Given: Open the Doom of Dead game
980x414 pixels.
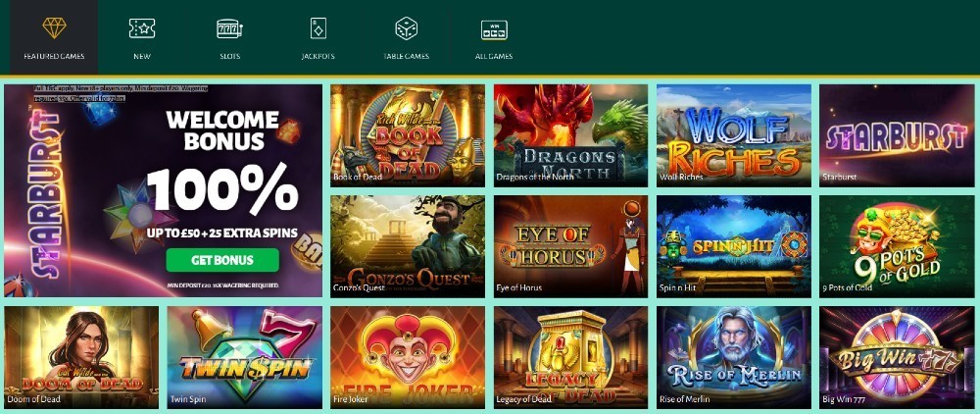Looking at the screenshot, I should pyautogui.click(x=81, y=358).
